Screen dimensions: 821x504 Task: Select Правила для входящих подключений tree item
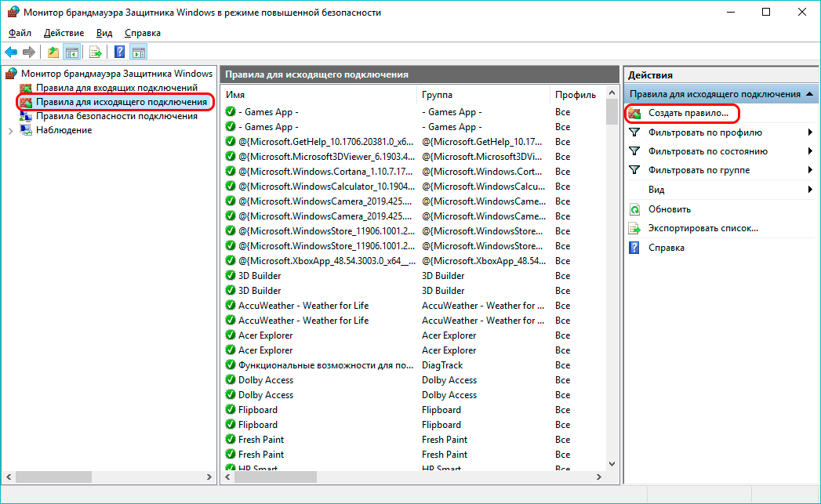pyautogui.click(x=117, y=88)
